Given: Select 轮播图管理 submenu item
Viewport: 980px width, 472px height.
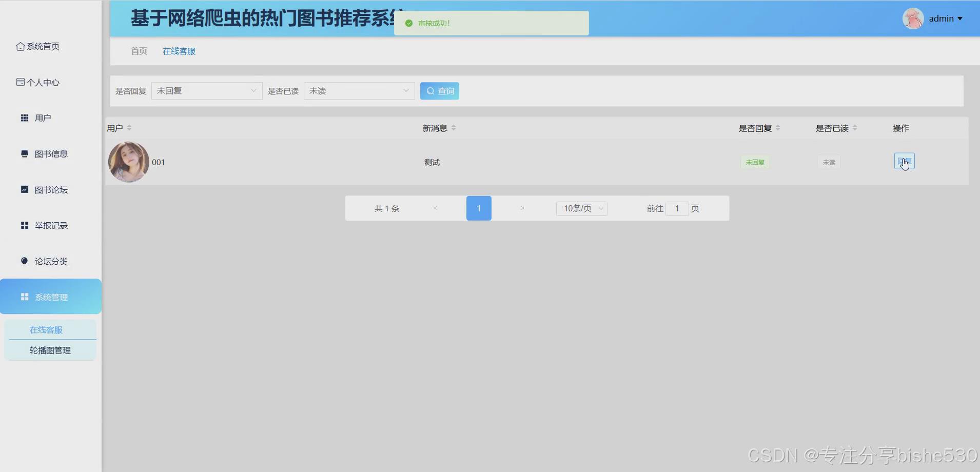Looking at the screenshot, I should click(x=50, y=350).
